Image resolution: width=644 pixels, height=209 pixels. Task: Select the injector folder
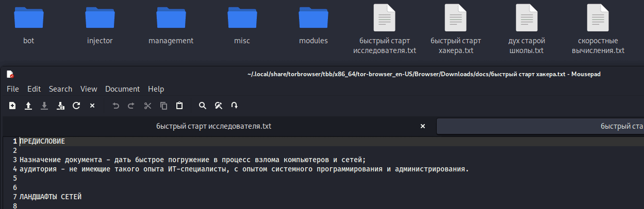point(100,26)
